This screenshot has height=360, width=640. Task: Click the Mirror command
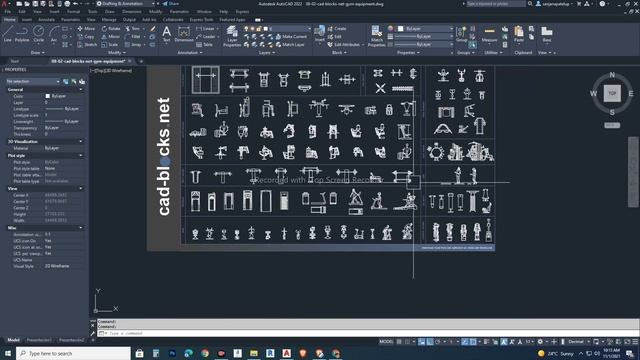(x=111, y=37)
